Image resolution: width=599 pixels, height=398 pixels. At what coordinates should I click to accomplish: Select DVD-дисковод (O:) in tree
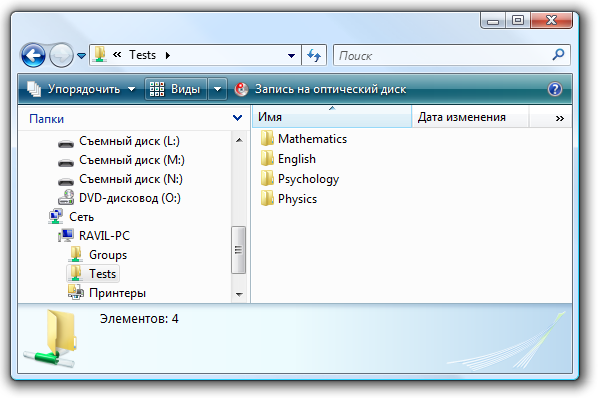tap(130, 198)
